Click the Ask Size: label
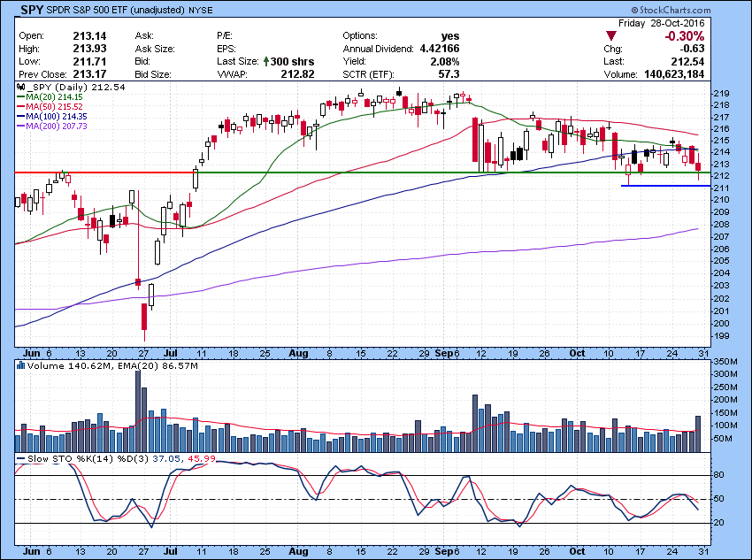Image resolution: width=752 pixels, height=560 pixels. pos(155,49)
